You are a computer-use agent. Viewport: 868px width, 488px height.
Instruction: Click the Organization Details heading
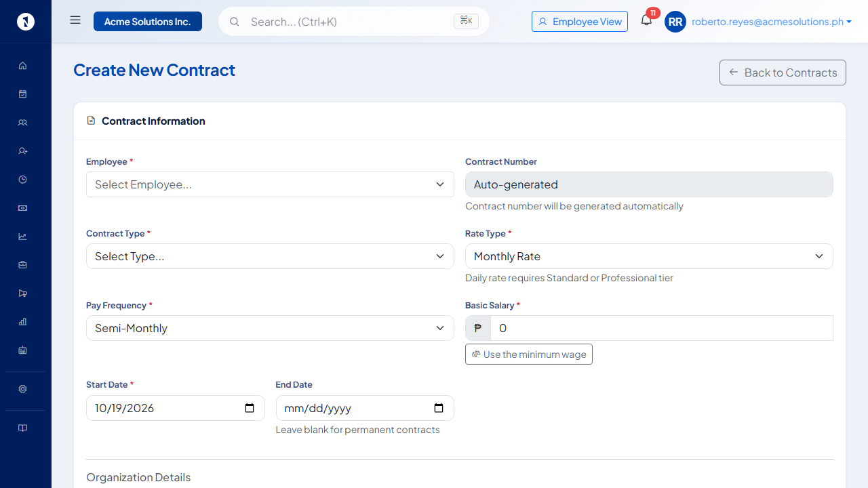click(x=138, y=477)
